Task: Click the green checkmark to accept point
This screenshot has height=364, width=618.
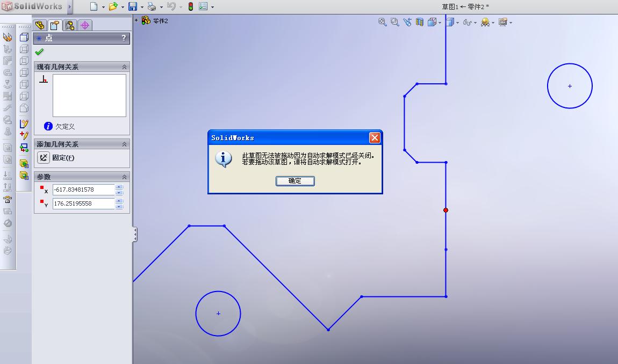Action: click(x=39, y=52)
